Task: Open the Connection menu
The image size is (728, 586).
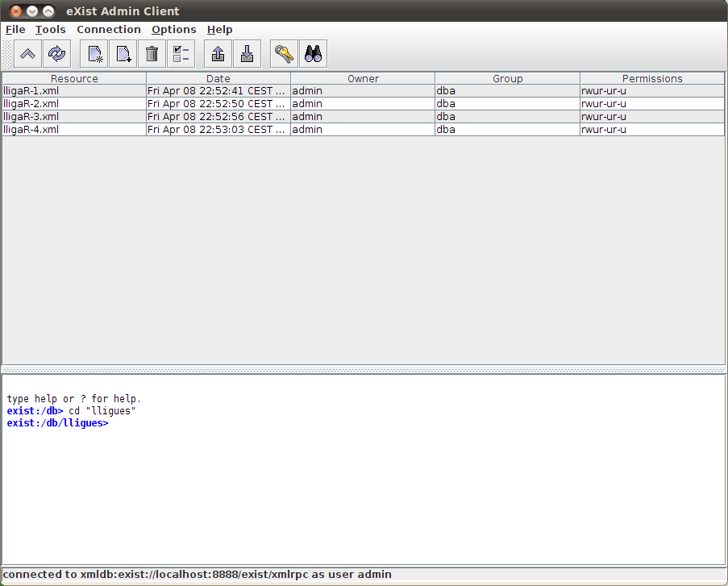Action: pos(109,30)
